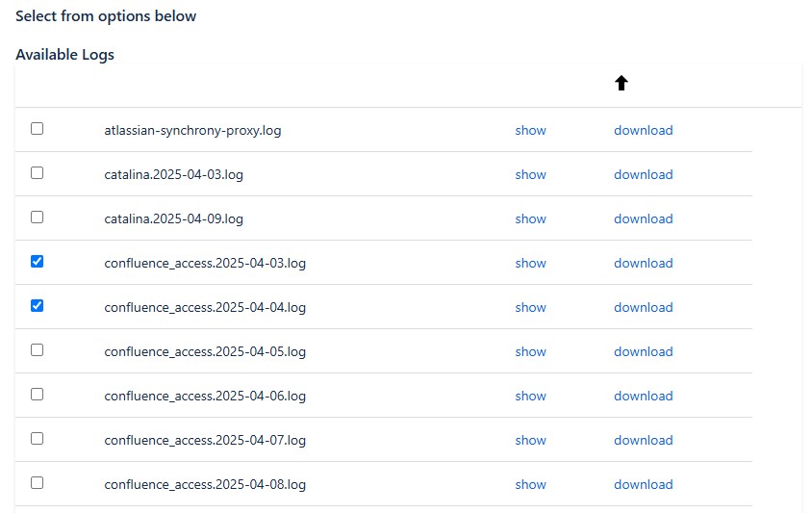Select the confluence_access.2025-04-07.log checkbox
The image size is (812, 513).
[38, 439]
